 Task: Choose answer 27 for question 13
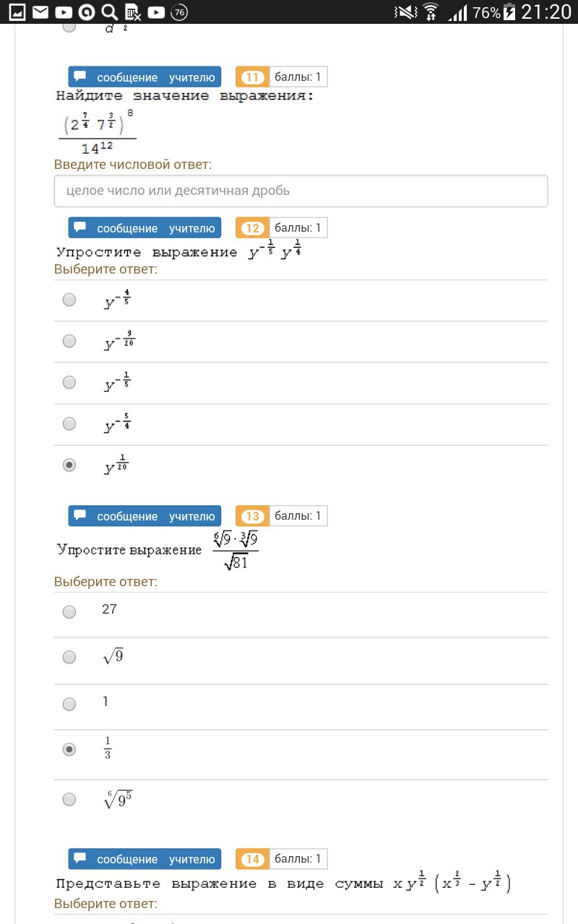click(x=69, y=612)
